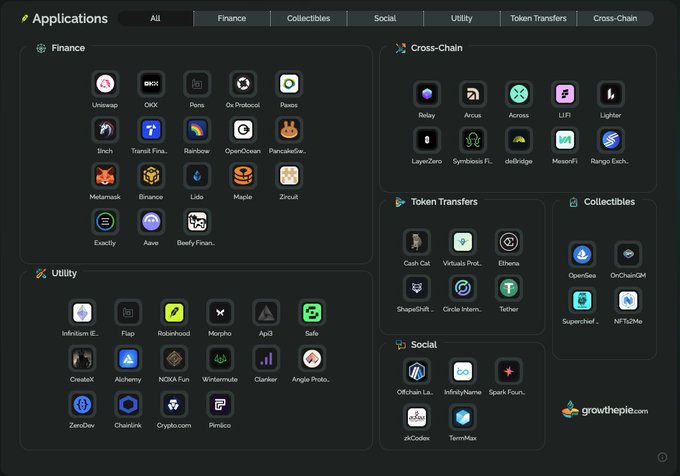Open the Cash Cat icon
This screenshot has height=476, width=680.
click(417, 242)
